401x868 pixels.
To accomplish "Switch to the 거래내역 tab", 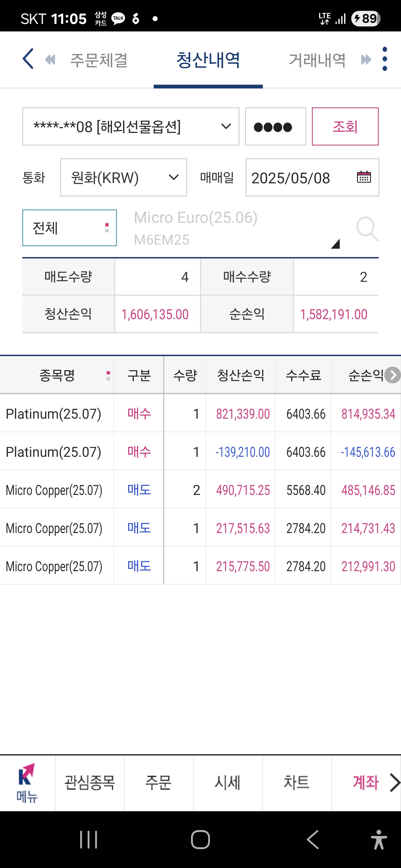I will pos(317,60).
